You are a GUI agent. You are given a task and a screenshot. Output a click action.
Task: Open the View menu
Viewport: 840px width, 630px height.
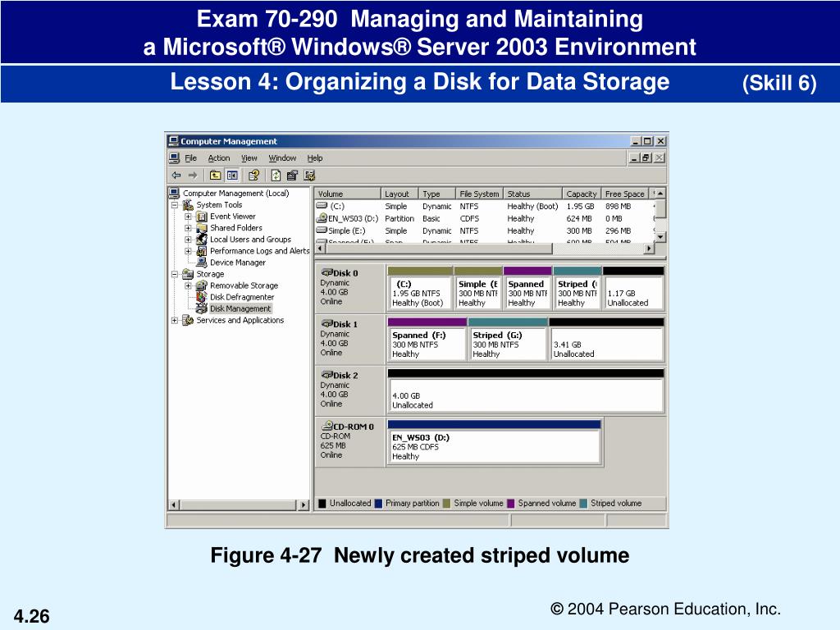coord(249,158)
